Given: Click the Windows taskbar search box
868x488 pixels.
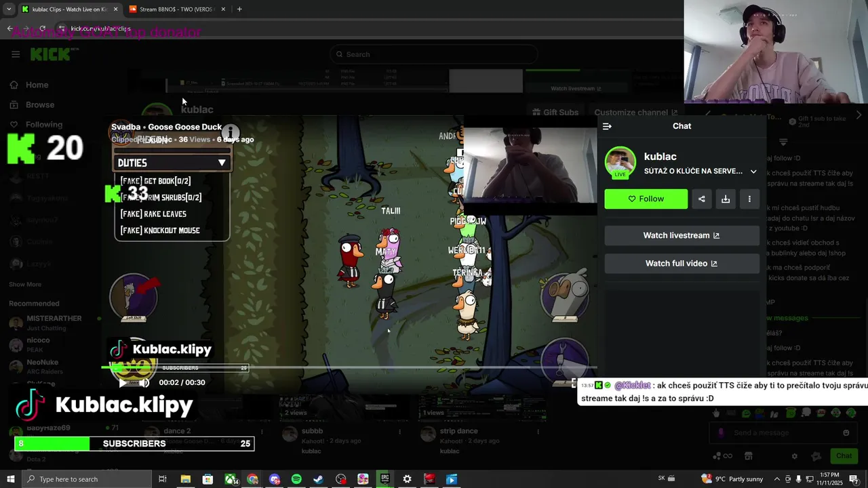Looking at the screenshot, I should click(85, 479).
